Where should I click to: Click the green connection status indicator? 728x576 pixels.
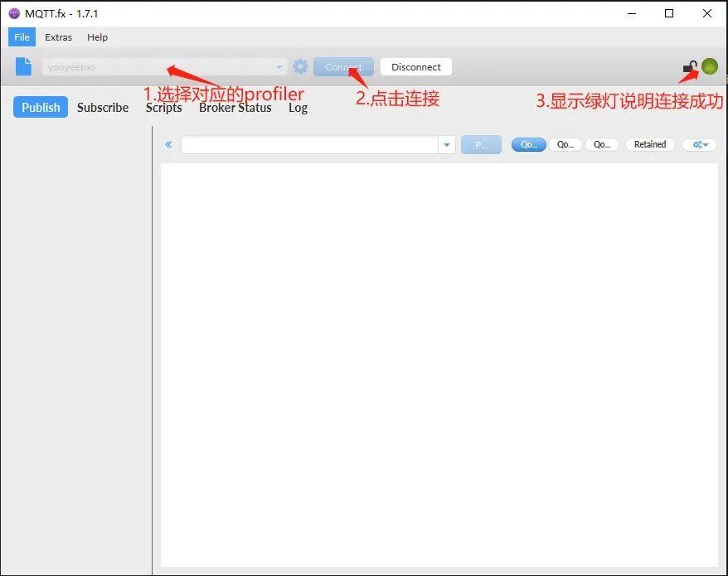710,66
